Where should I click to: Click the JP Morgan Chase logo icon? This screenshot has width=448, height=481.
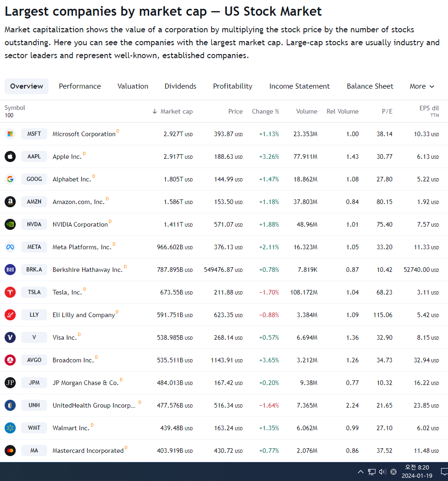pos(10,383)
